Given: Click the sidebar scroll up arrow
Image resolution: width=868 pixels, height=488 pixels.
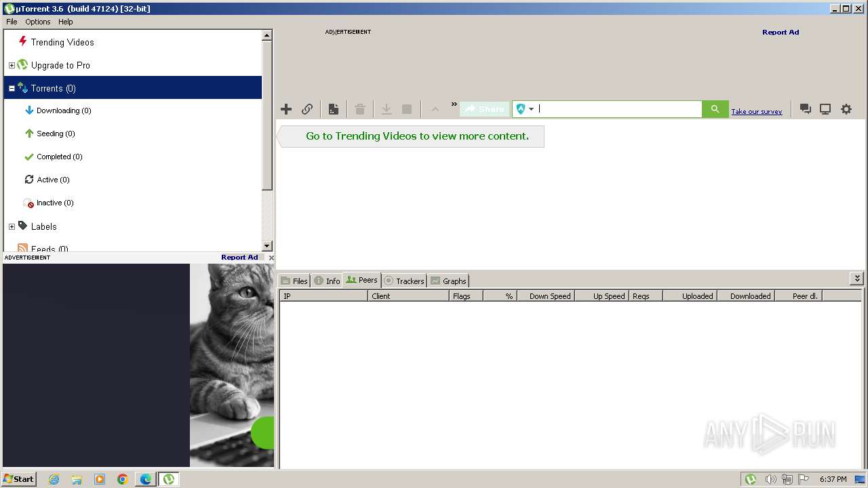Looking at the screenshot, I should click(x=267, y=35).
